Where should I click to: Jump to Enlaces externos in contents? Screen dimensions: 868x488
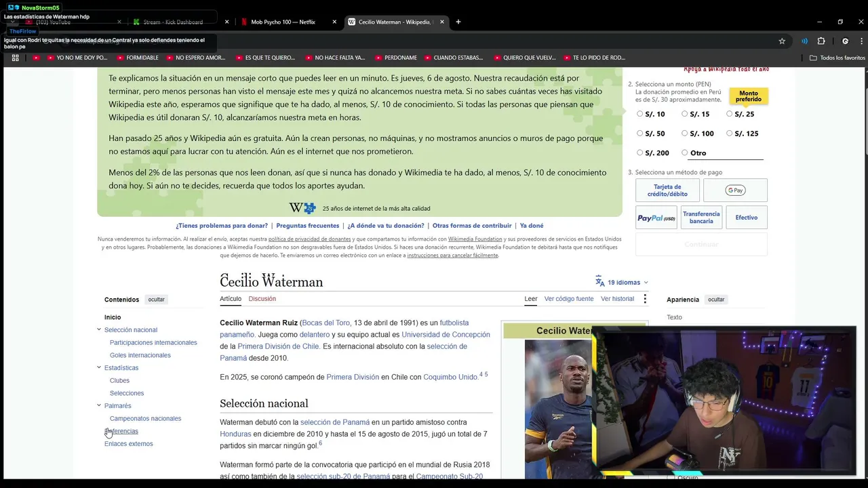click(129, 444)
